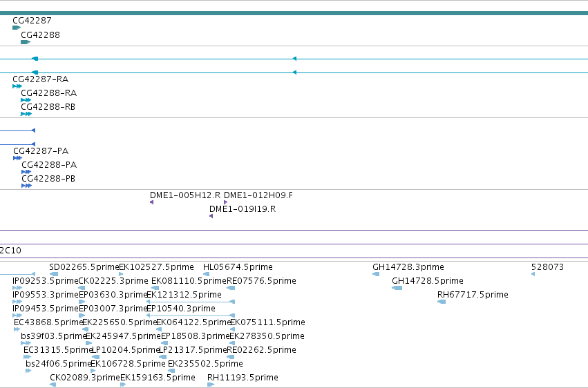Click the CG42288 gene arrow glyph
Viewport: 588px width, 388px height.
click(x=26, y=42)
